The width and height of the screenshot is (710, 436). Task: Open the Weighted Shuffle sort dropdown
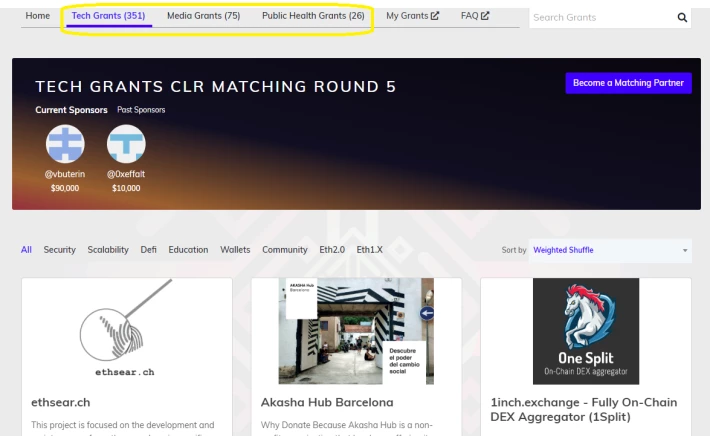coord(610,250)
